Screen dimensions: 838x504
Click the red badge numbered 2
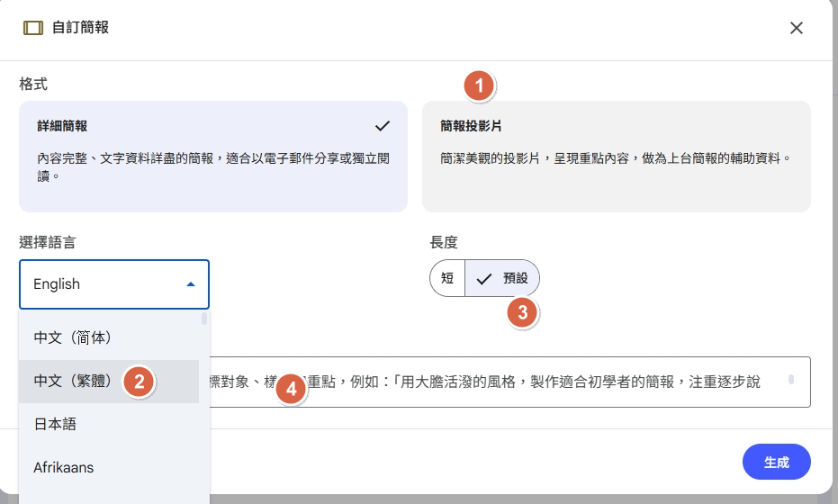coord(139,381)
